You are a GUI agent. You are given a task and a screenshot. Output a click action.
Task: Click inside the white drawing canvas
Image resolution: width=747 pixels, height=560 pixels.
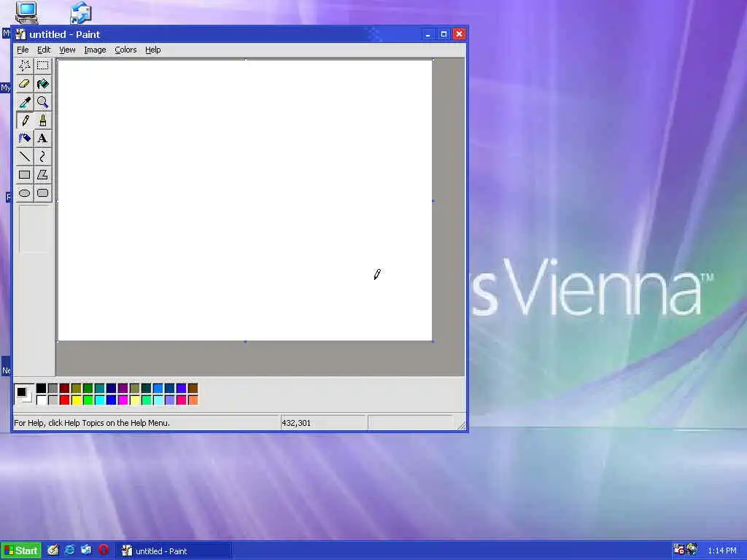pos(244,200)
